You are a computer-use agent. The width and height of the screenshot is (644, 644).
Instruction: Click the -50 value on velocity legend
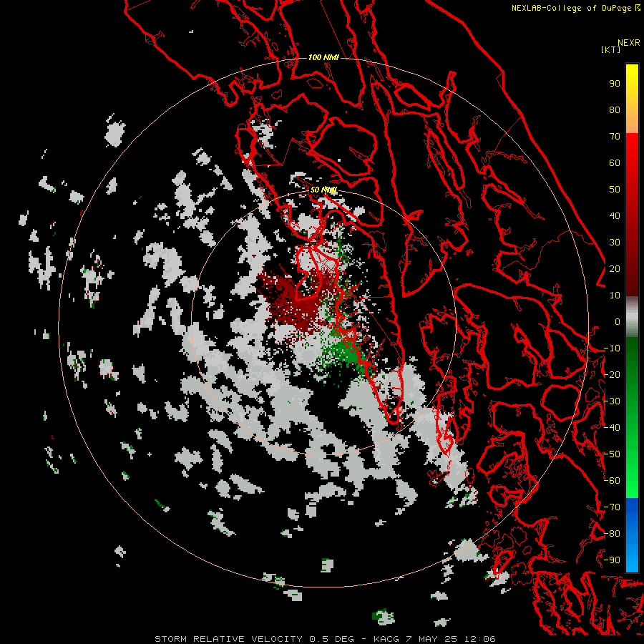(612, 454)
